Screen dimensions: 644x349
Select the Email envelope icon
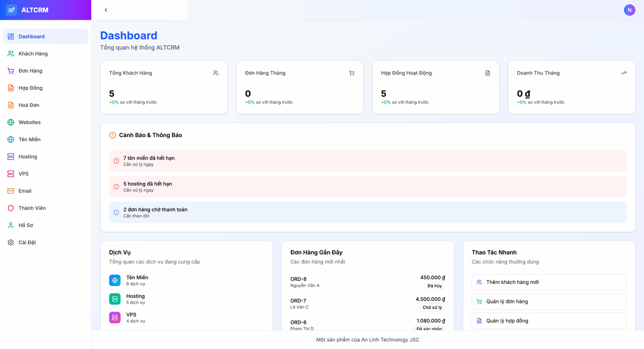click(x=10, y=191)
